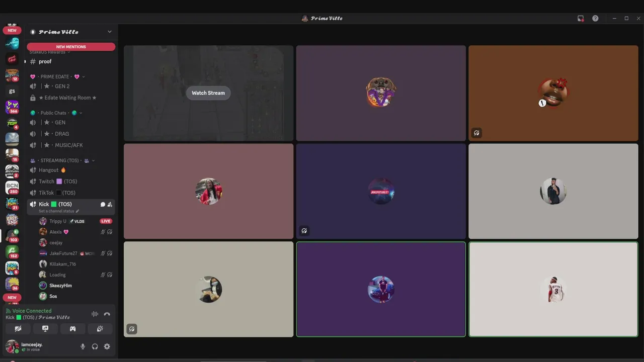644x362 pixels.
Task: Focus the pink tile with red-dressed avatar
Action: (208, 191)
